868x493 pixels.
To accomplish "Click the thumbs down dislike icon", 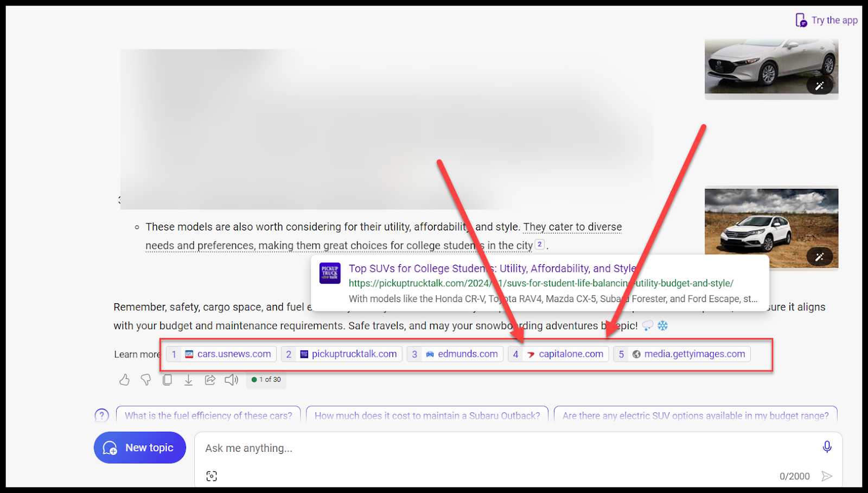I will tap(145, 380).
